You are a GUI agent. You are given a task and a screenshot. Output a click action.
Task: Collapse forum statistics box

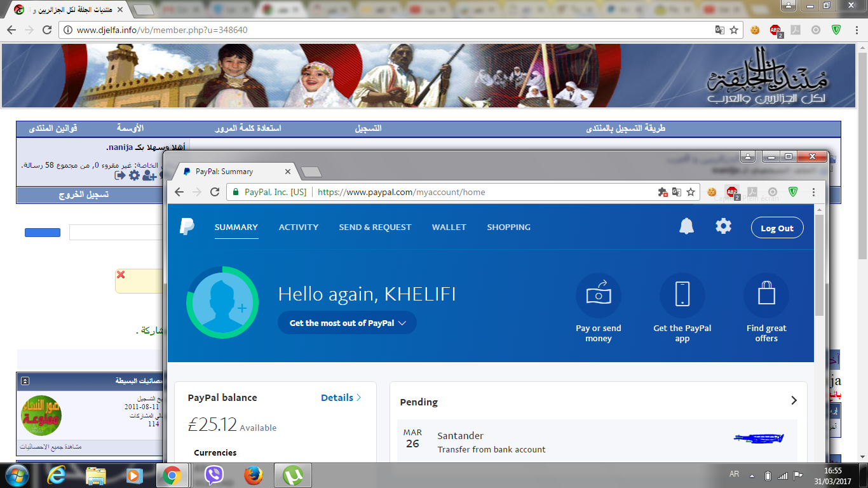[25, 381]
